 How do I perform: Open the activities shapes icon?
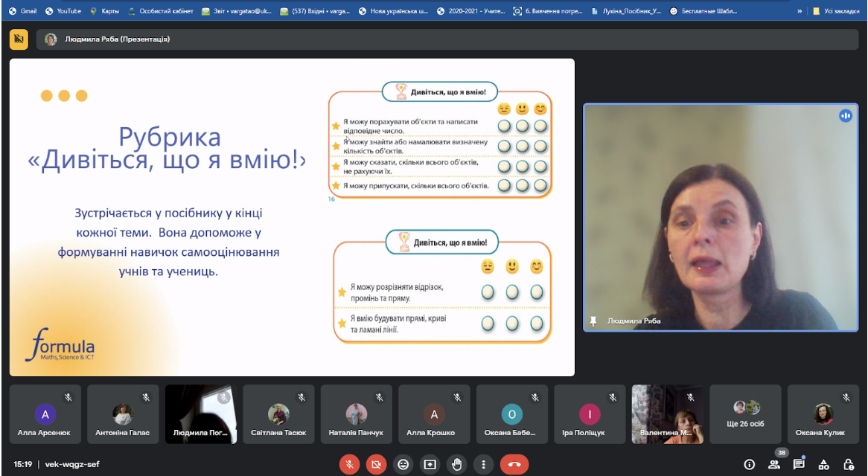pos(824,464)
